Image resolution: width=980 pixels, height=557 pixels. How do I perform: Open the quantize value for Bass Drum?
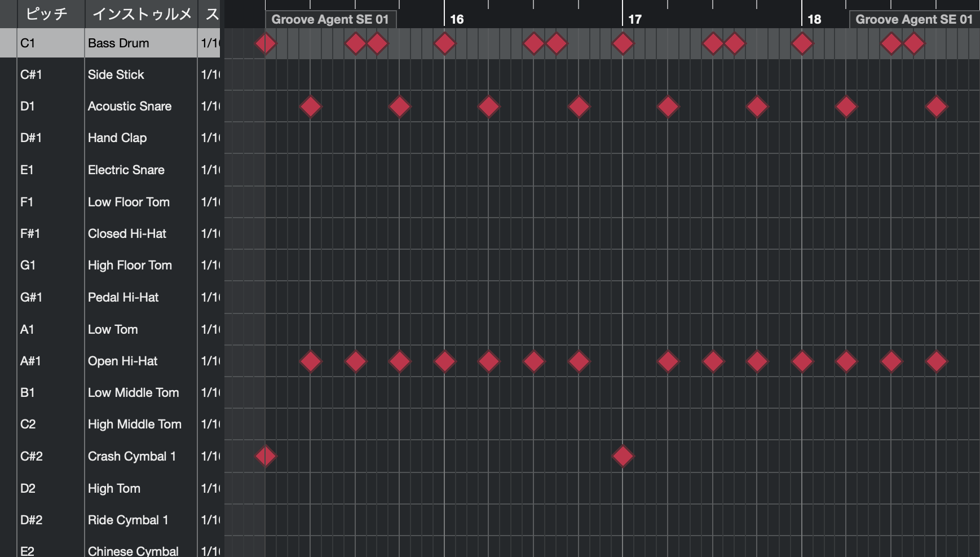coord(210,43)
